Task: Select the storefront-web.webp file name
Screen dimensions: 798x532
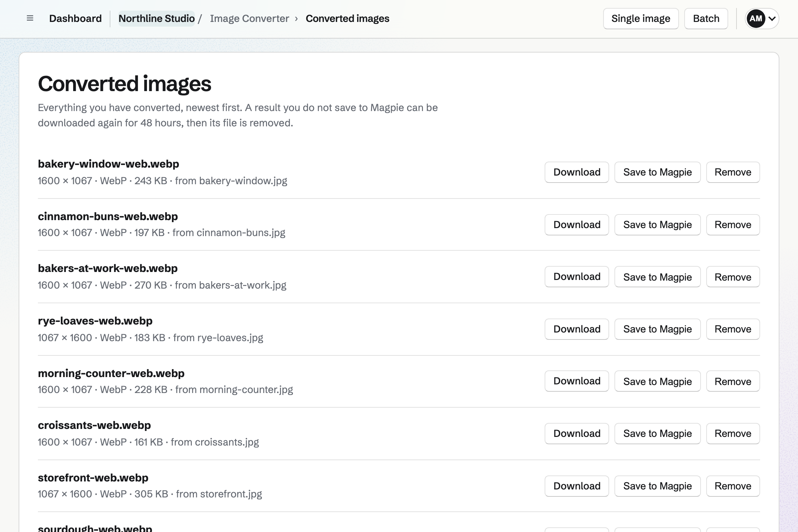Action: (x=93, y=478)
